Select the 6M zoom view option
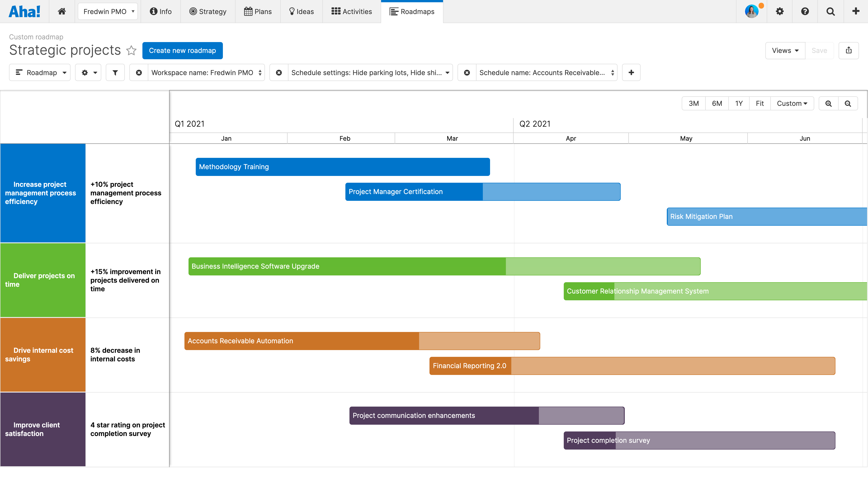868x488 pixels. pos(716,103)
